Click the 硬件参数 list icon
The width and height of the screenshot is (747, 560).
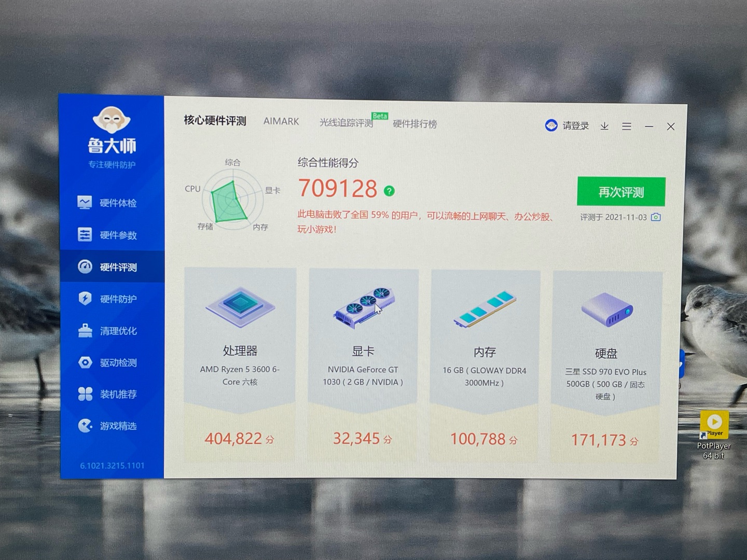tap(85, 234)
